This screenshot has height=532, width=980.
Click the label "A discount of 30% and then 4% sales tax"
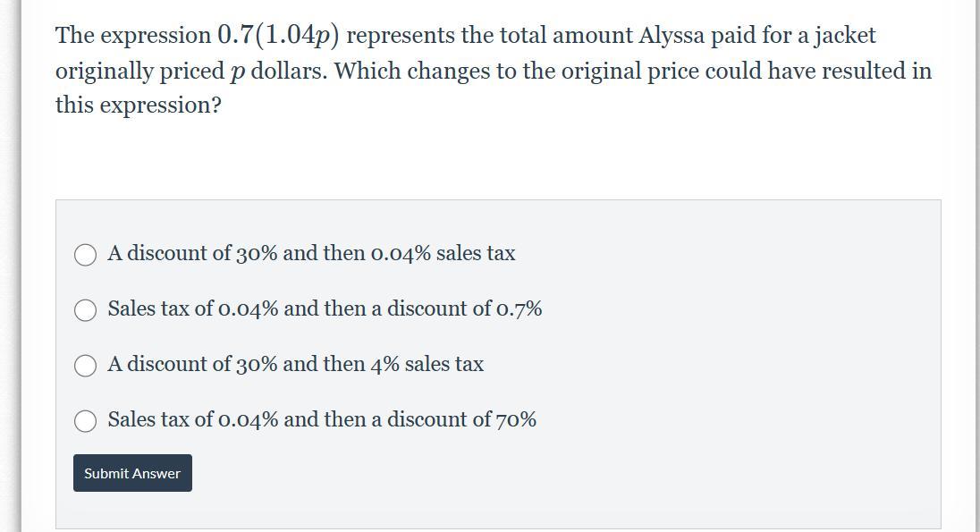pyautogui.click(x=295, y=365)
